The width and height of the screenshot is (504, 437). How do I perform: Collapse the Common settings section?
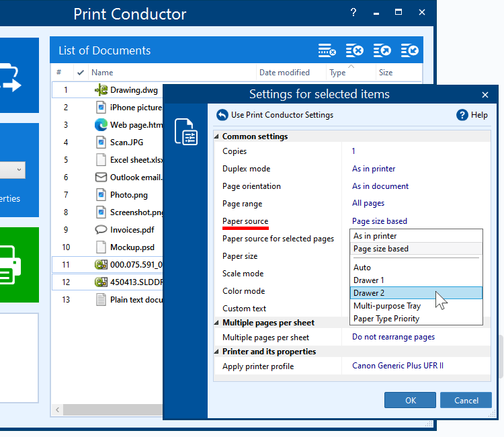(216, 136)
